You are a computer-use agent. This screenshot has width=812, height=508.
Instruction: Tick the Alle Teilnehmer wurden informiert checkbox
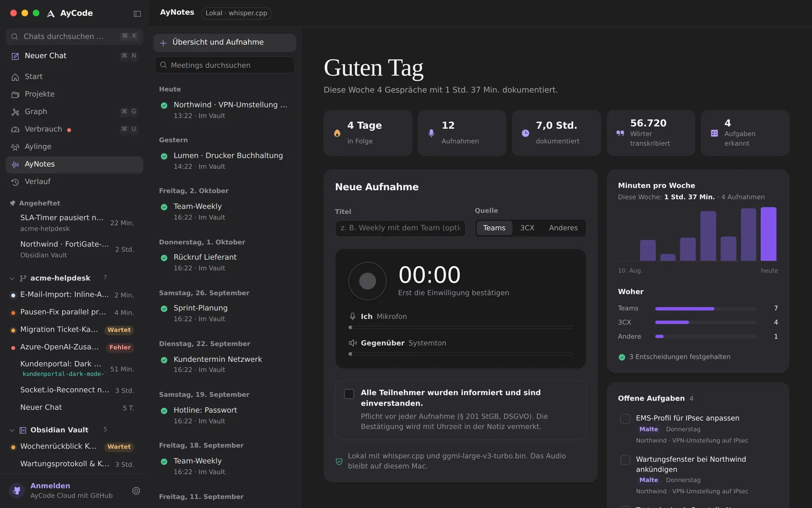(349, 394)
